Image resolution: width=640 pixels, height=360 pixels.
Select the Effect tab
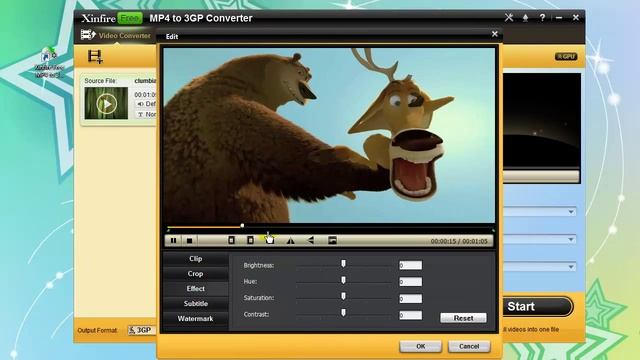[x=196, y=289]
